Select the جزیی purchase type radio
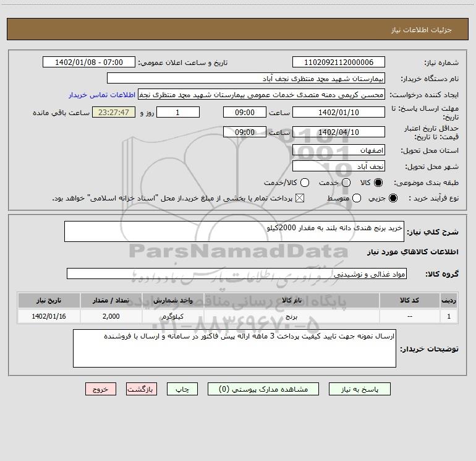476x461 pixels. pos(393,198)
